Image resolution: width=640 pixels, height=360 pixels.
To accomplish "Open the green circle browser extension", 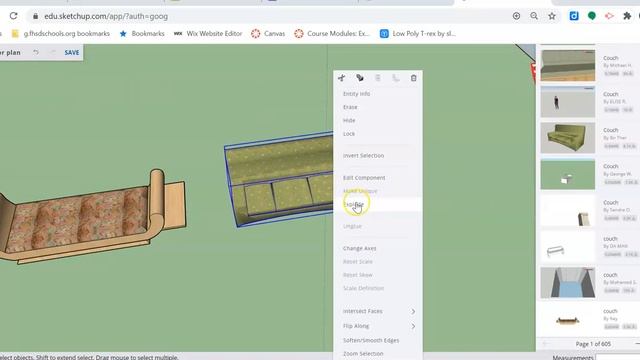I will coord(591,16).
